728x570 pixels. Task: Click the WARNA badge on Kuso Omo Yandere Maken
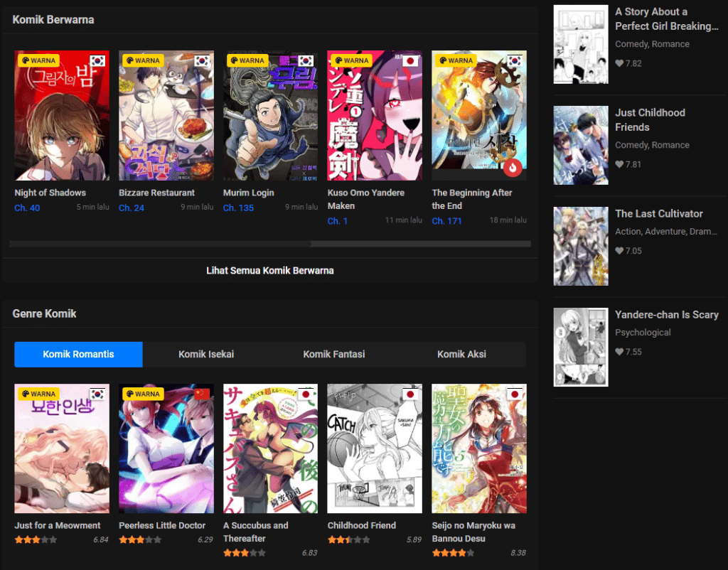point(351,60)
